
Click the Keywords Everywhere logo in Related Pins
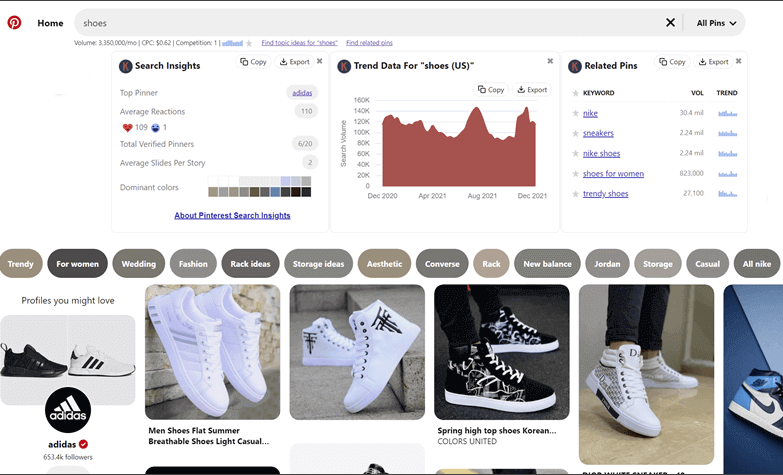click(575, 66)
